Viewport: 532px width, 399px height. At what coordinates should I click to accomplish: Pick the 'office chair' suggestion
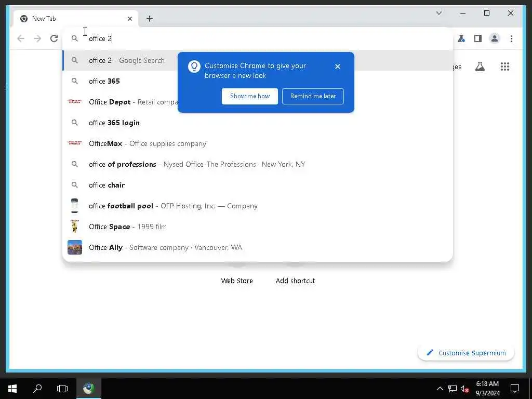click(x=258, y=185)
